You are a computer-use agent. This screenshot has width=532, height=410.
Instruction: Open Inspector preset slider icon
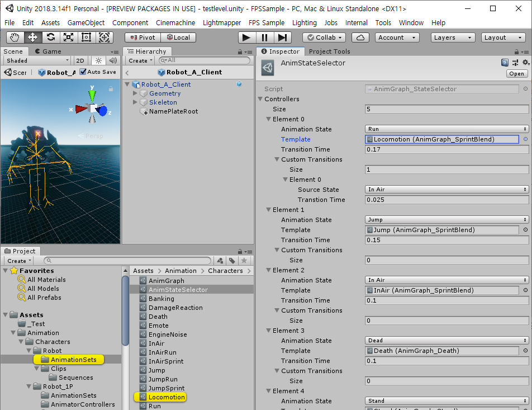(515, 63)
